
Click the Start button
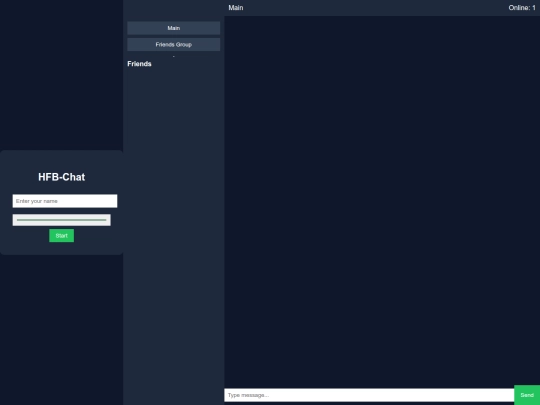click(x=61, y=236)
